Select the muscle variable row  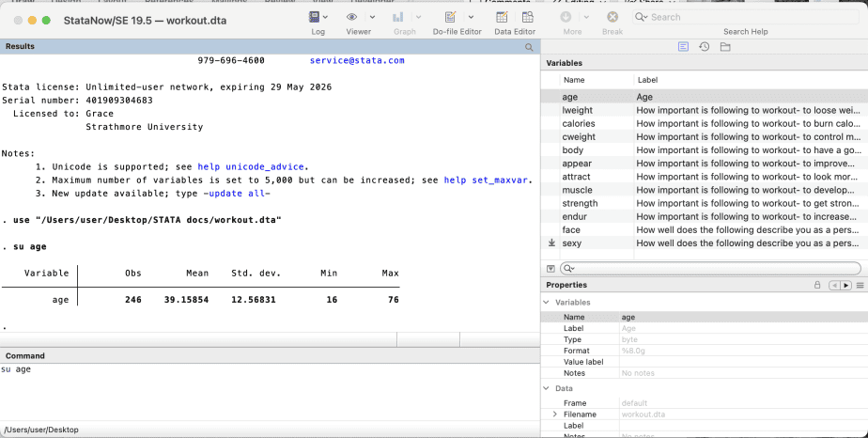tap(705, 190)
